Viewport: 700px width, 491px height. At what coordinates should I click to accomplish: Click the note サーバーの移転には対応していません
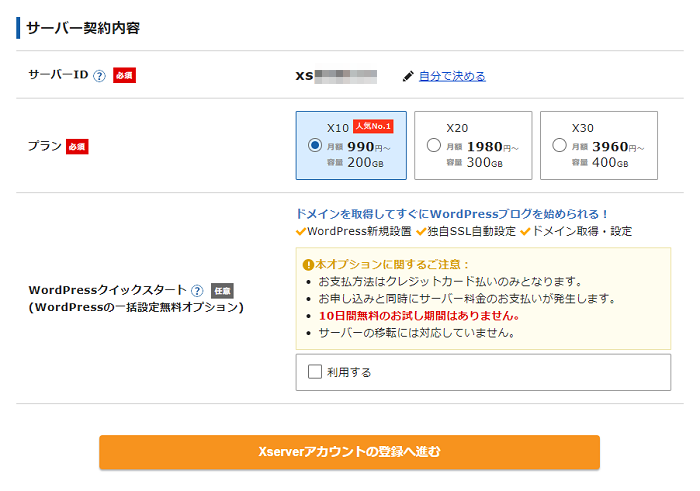click(417, 333)
